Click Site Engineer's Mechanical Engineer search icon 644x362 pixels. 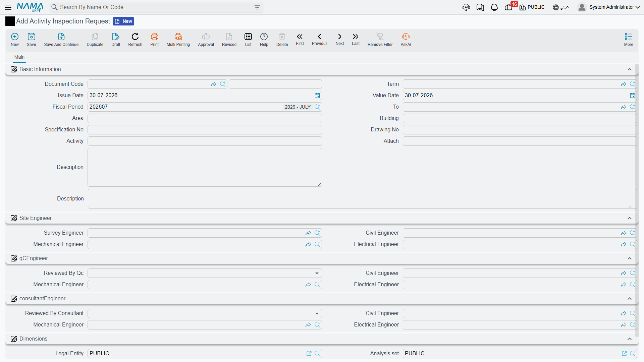317,244
